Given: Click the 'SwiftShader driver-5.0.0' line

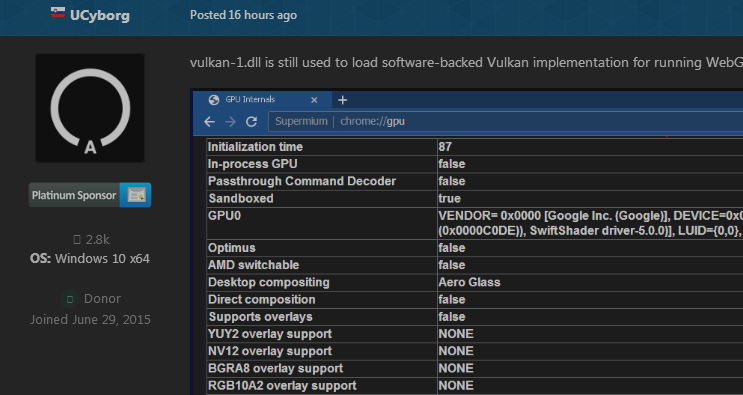Looking at the screenshot, I should pyautogui.click(x=590, y=231).
